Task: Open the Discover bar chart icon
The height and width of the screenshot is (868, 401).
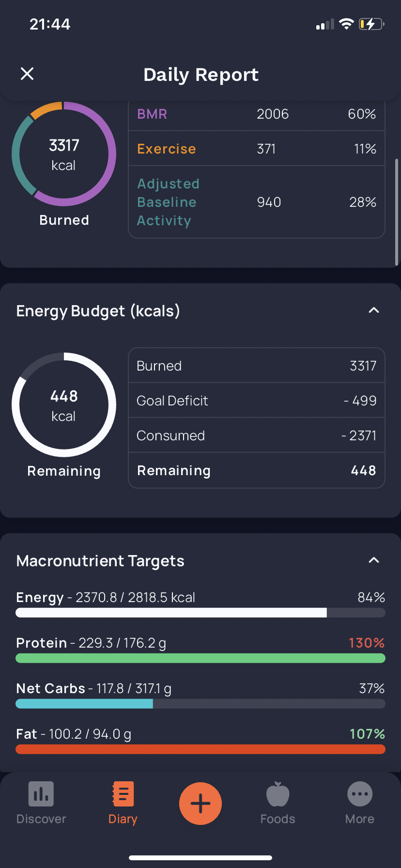Action: tap(41, 794)
